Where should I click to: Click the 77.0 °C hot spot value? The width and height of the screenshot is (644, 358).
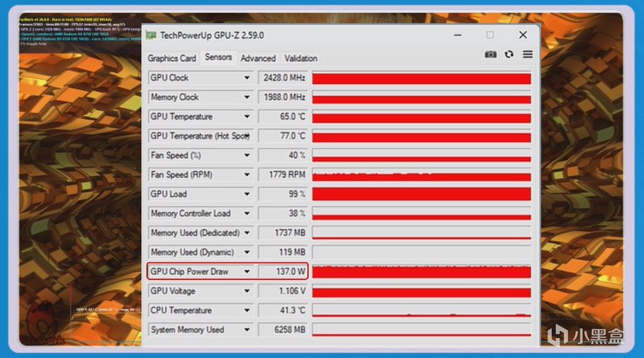283,136
